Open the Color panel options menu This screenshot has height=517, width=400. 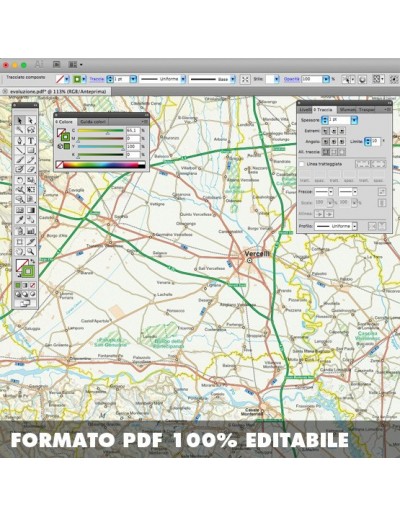pyautogui.click(x=145, y=122)
